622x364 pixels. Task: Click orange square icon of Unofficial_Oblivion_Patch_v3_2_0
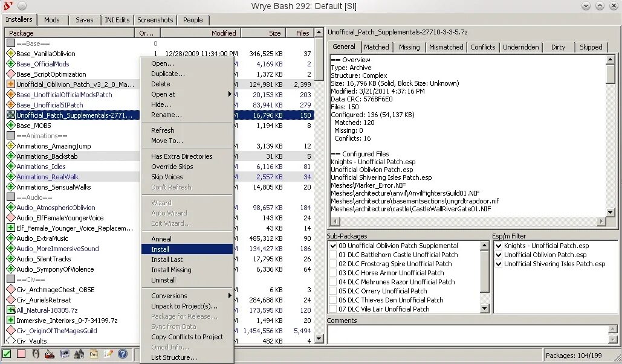(11, 85)
